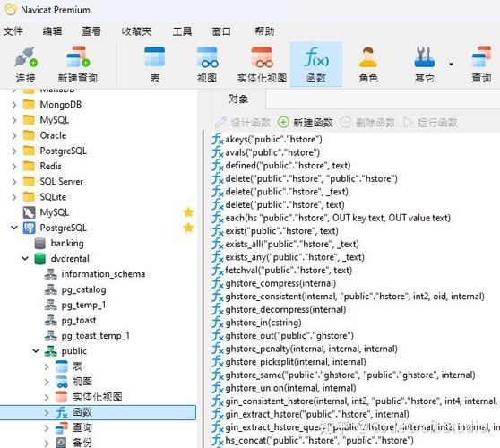Image resolution: width=500 pixels, height=448 pixels.
Task: Expand the PostgreSQL folder group
Action: pos(14,151)
